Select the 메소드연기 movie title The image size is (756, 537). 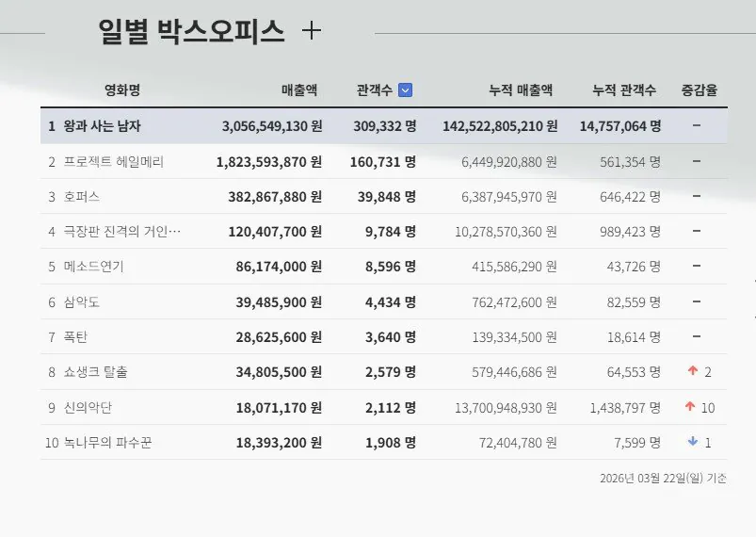93,267
